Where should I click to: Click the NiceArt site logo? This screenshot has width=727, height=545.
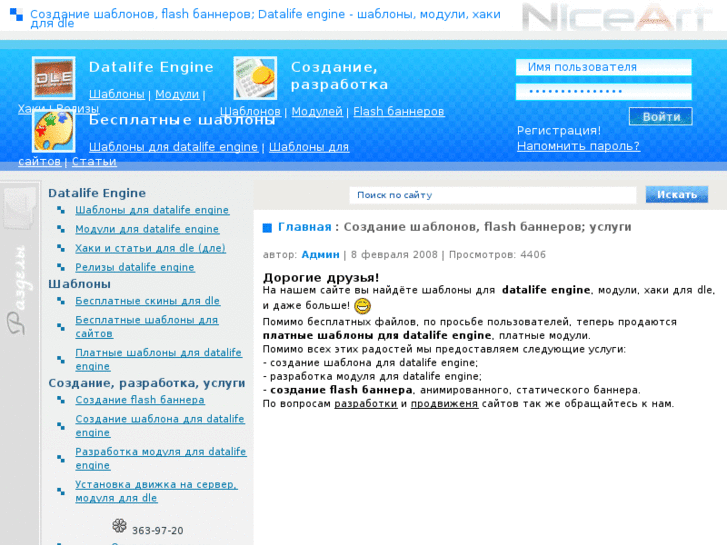(x=617, y=18)
